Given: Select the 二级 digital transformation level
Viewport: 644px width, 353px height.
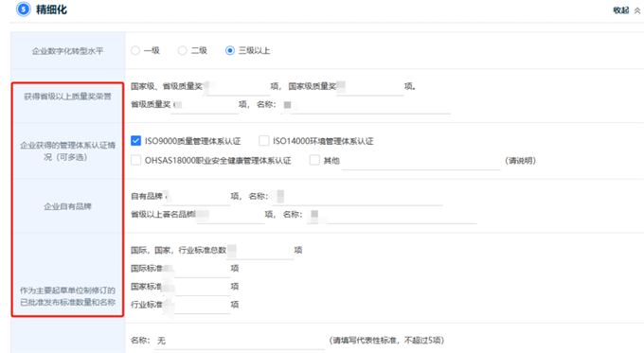Looking at the screenshot, I should (183, 50).
